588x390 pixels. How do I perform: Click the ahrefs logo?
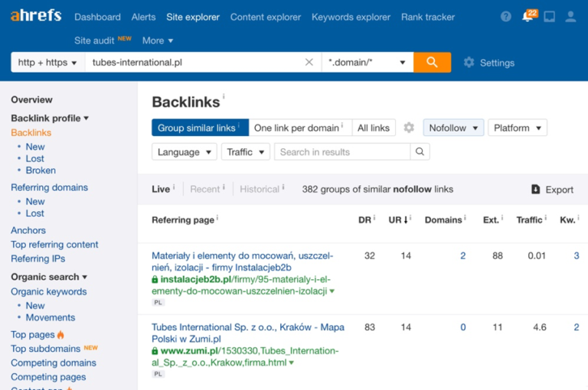coord(36,16)
